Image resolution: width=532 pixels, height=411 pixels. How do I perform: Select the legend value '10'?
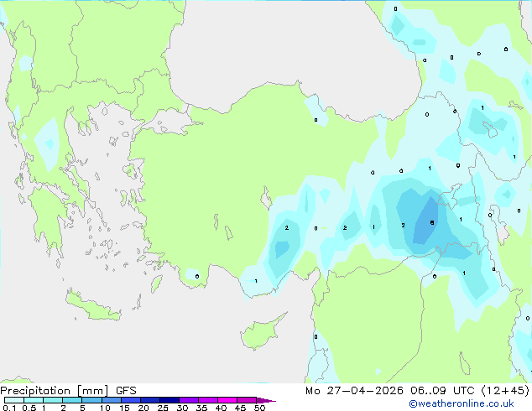105,408
